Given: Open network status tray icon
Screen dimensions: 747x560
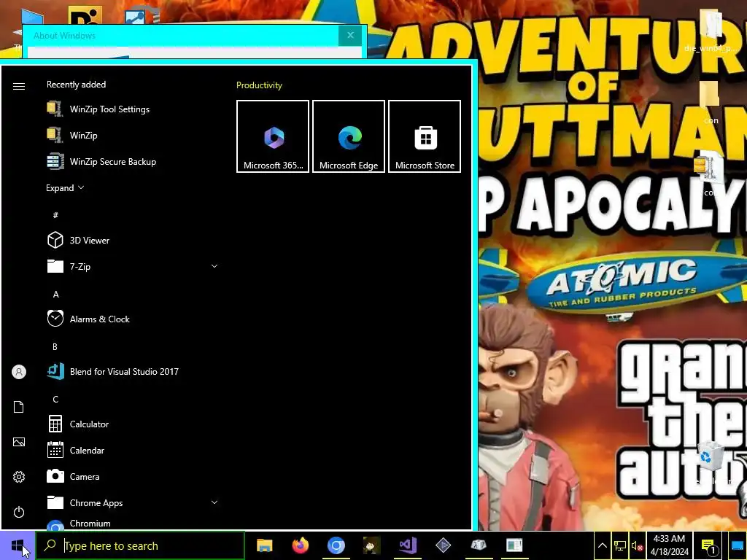Looking at the screenshot, I should [620, 545].
